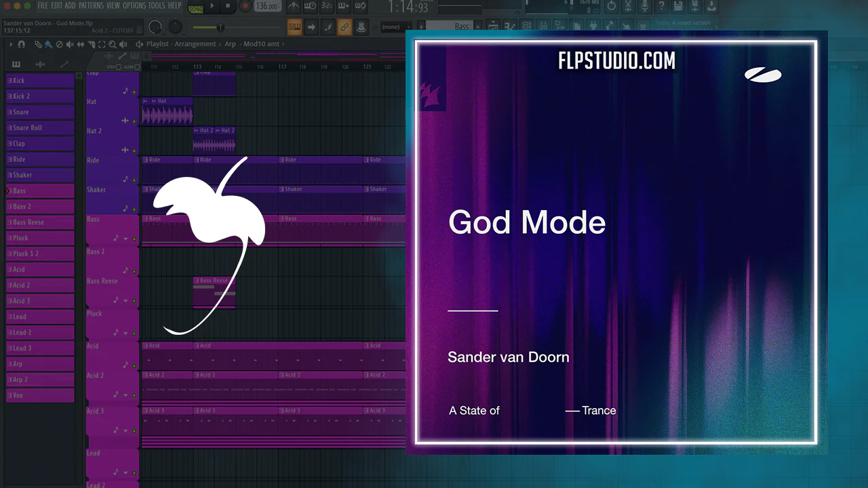Expand the Bass track dropdown arrow
The height and width of the screenshot is (488, 868).
(125, 239)
